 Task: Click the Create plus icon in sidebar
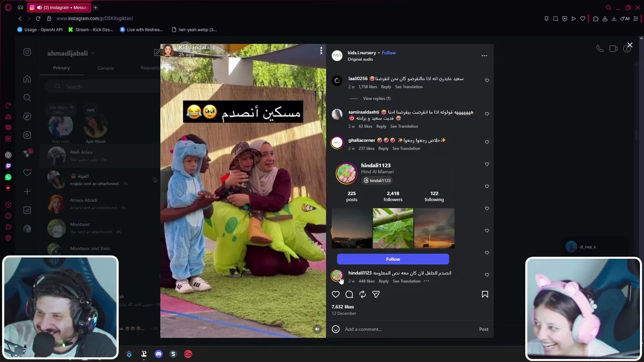point(27,191)
